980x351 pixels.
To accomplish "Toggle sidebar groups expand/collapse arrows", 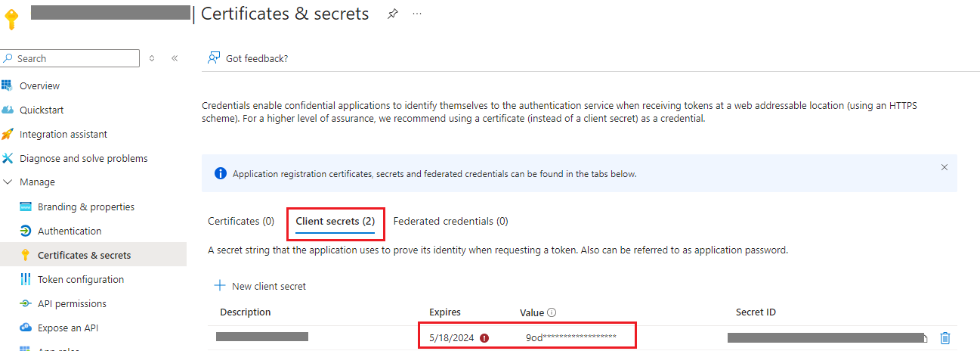I will point(152,58).
